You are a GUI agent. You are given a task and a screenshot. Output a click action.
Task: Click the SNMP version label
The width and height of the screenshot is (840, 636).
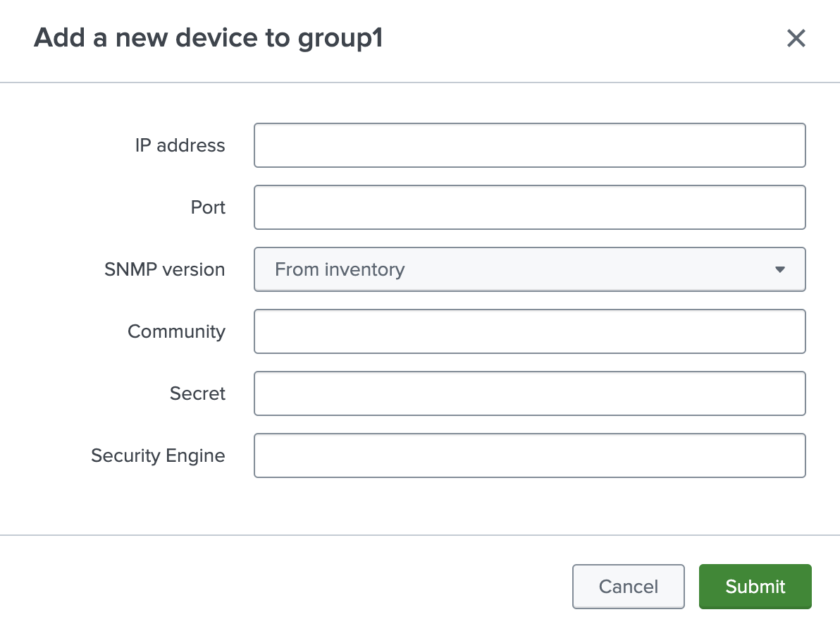point(164,269)
